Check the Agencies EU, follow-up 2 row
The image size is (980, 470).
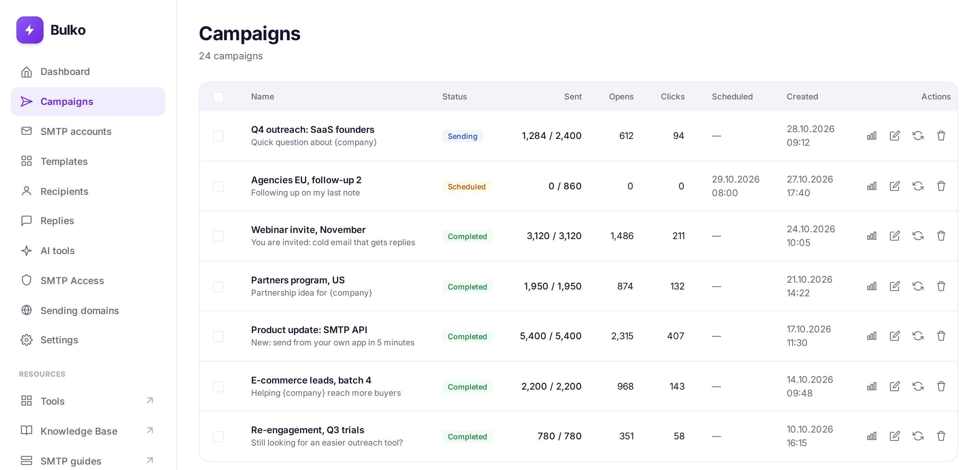pos(218,186)
